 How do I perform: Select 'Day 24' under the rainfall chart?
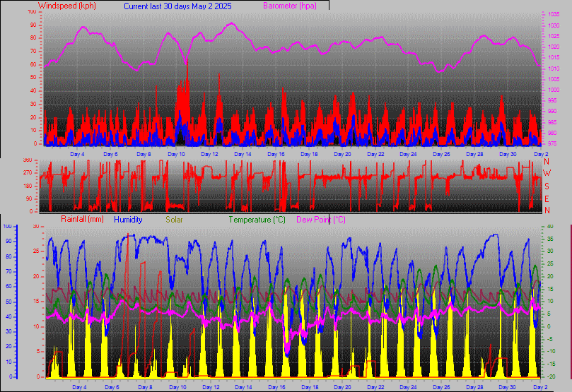(x=408, y=387)
